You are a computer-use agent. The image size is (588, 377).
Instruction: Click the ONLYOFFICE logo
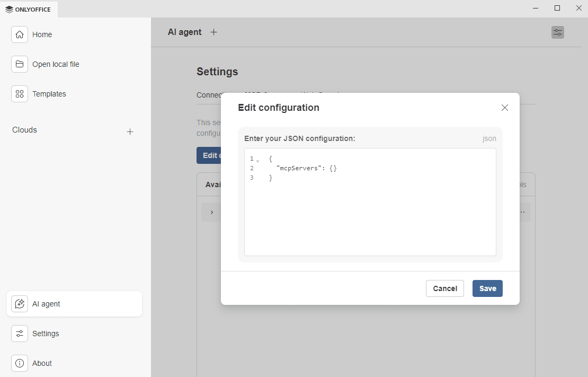coord(29,9)
